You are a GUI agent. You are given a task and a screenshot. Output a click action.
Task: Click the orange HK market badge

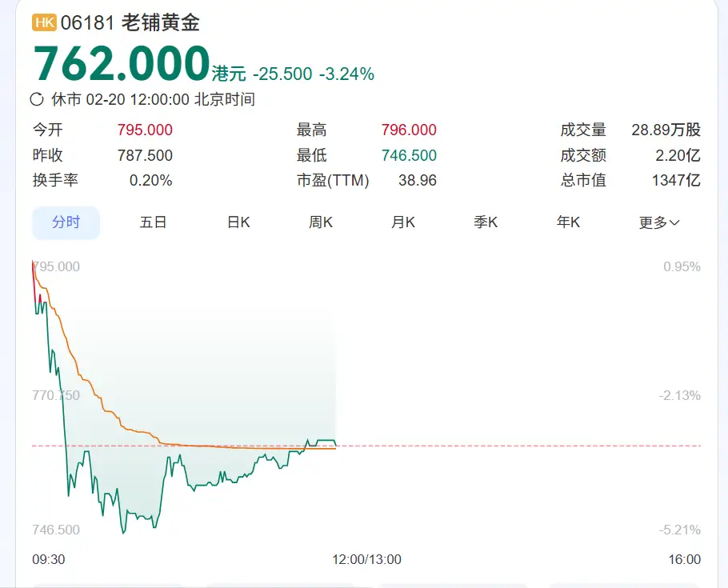click(x=44, y=23)
